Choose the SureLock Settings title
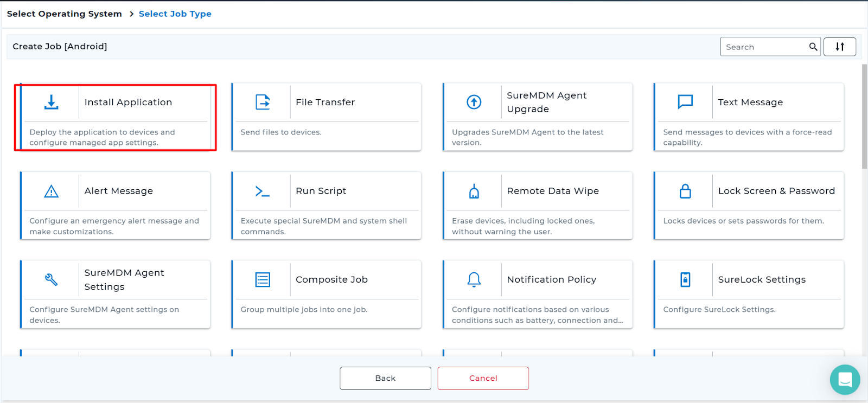Screen dimensions: 868x403 coord(762,279)
